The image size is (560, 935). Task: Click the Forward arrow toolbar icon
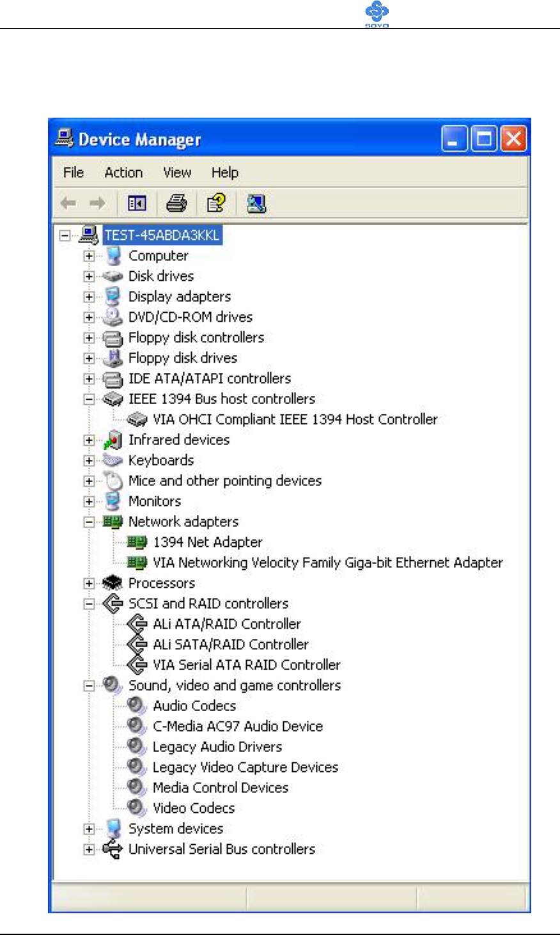pos(97,203)
